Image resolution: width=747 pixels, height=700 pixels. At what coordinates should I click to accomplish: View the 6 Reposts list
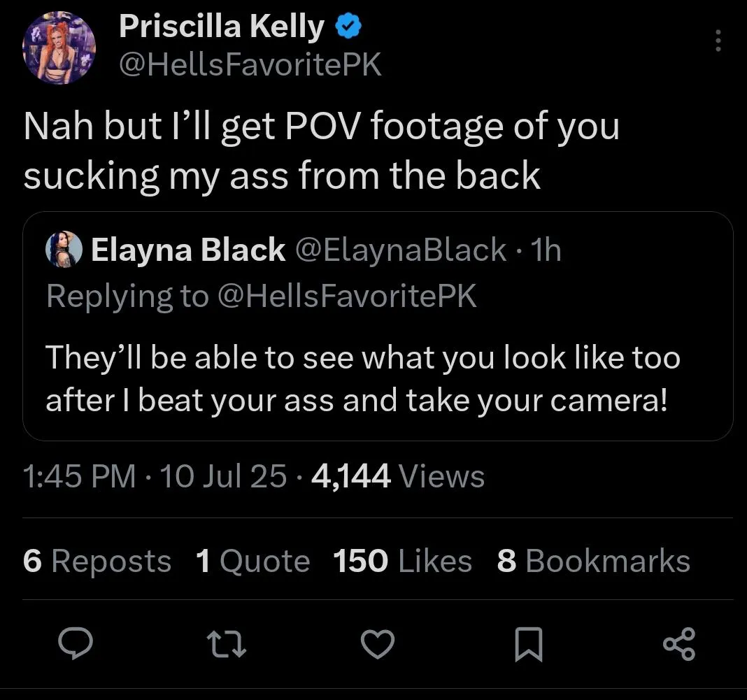[x=97, y=561]
